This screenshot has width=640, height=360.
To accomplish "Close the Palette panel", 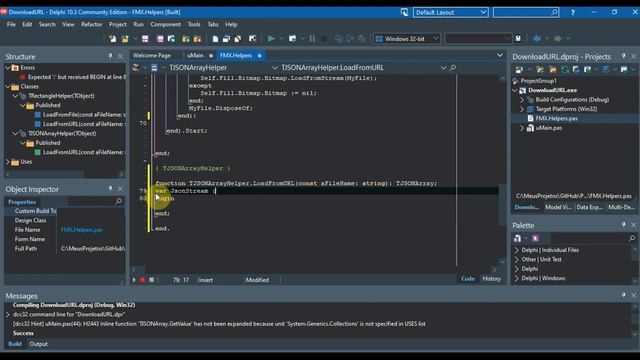I will click(x=634, y=225).
